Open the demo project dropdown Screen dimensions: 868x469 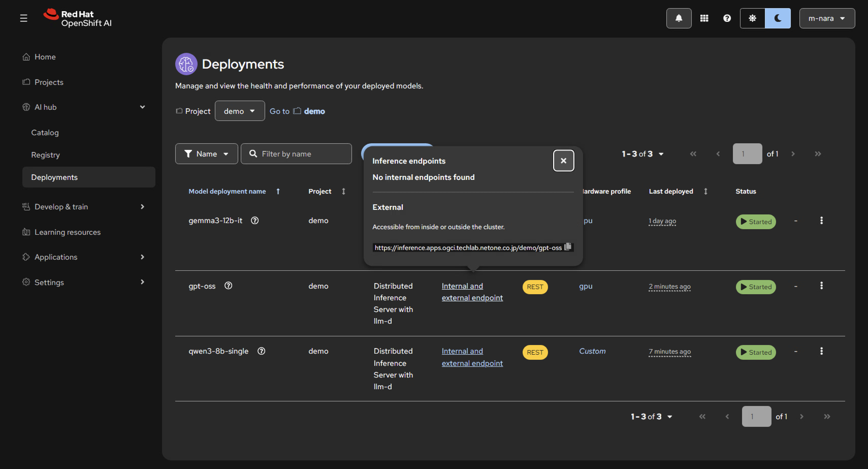[239, 111]
